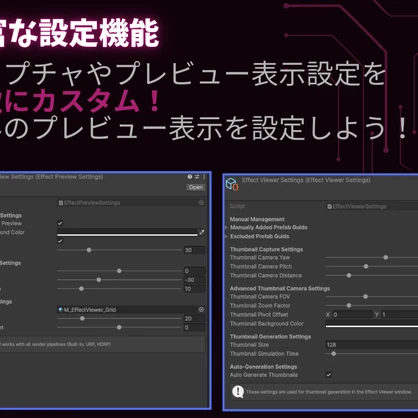
Task: Open the three-dot menu in Effect Preview Settings header
Action: [204, 177]
